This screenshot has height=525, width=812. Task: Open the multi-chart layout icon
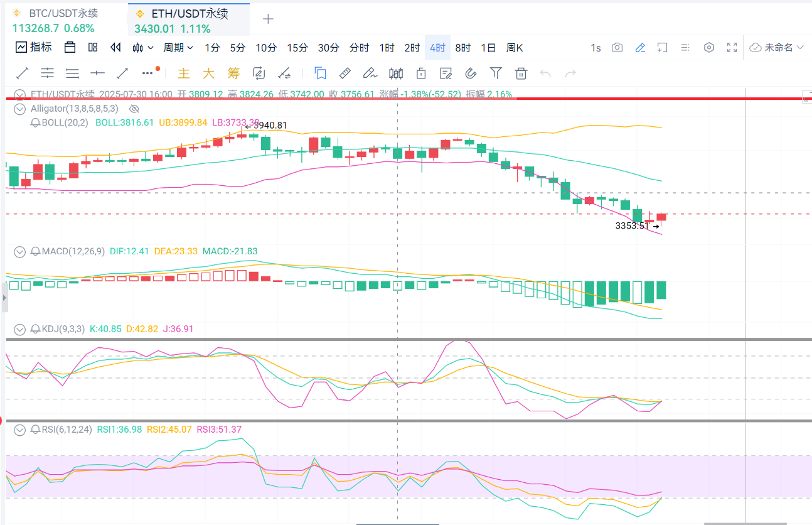(93, 47)
